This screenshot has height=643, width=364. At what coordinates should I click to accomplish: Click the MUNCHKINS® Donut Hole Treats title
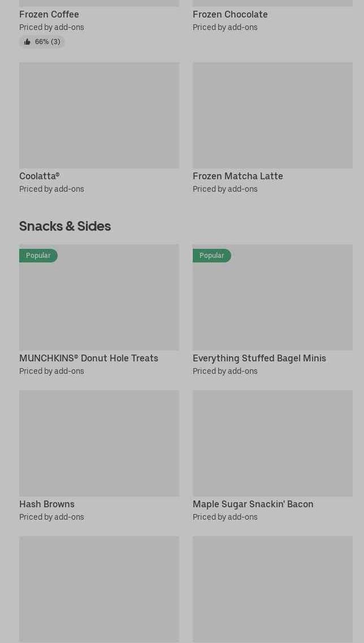tap(89, 358)
